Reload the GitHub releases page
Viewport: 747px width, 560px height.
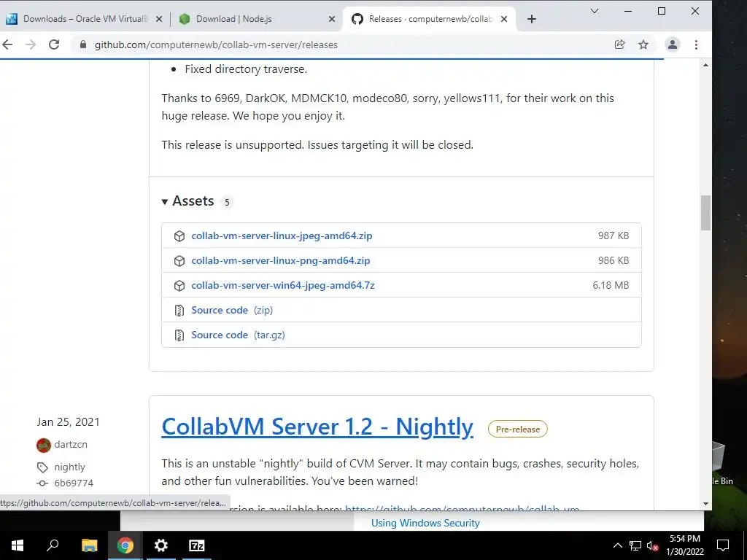click(x=54, y=44)
